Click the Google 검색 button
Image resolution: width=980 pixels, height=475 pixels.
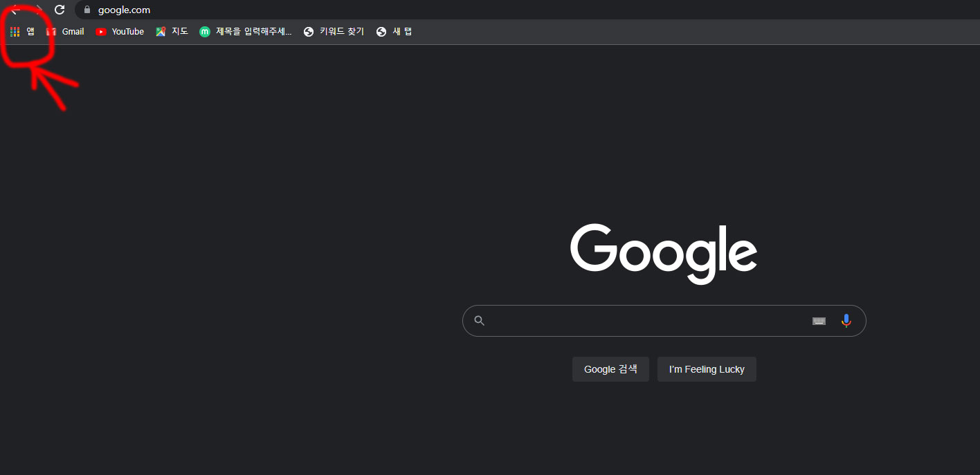tap(610, 369)
